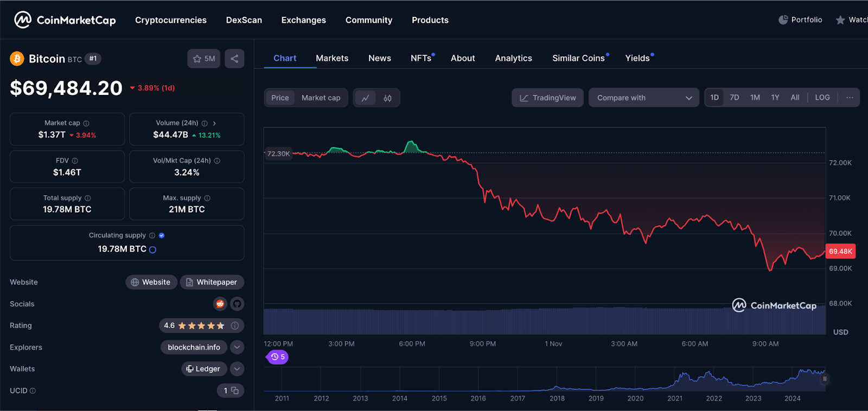
Task: Open the Portfolio icon in header
Action: click(783, 20)
